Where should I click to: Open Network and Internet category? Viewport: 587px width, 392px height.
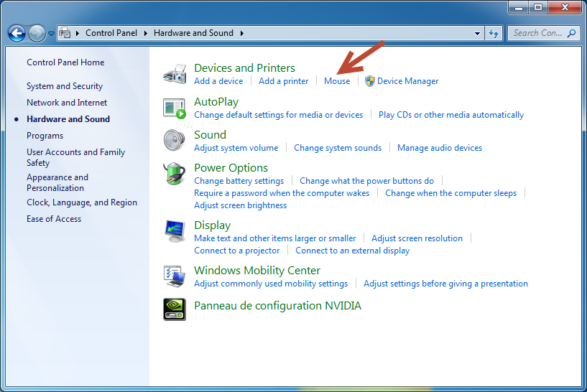[x=67, y=103]
